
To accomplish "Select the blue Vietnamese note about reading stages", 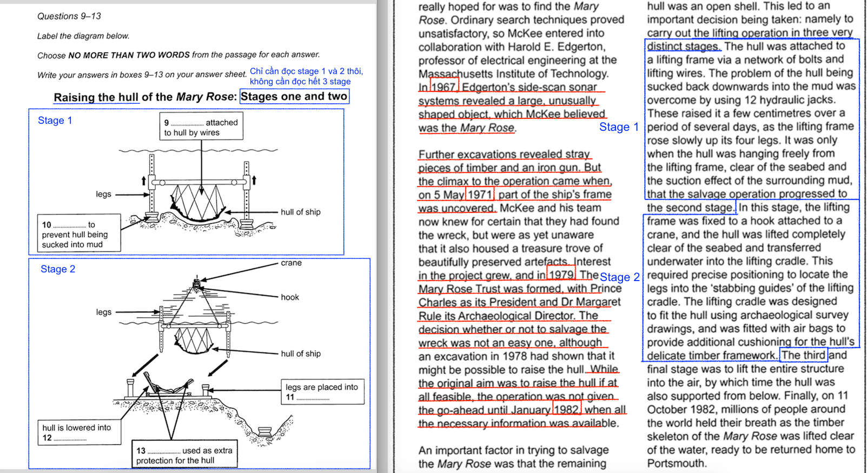I will [x=306, y=76].
